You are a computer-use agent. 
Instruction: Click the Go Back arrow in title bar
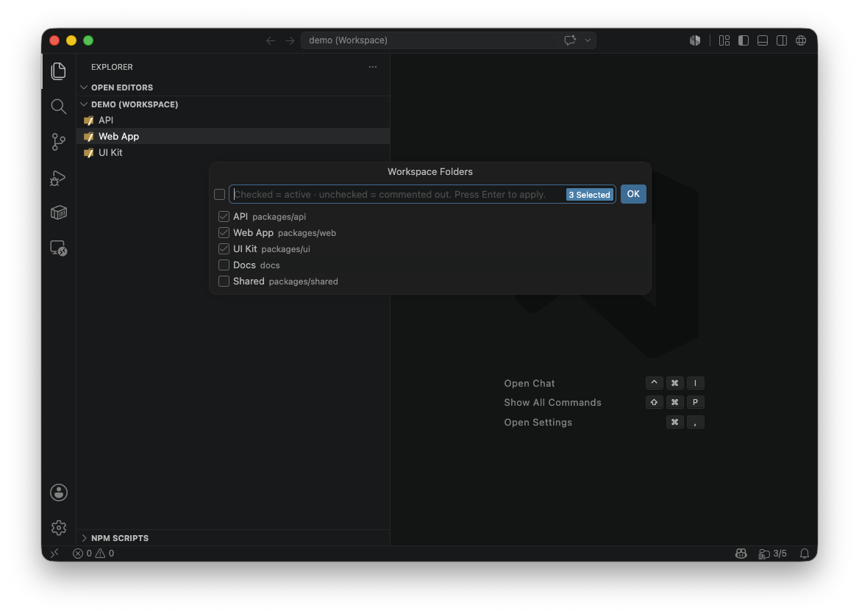[271, 40]
